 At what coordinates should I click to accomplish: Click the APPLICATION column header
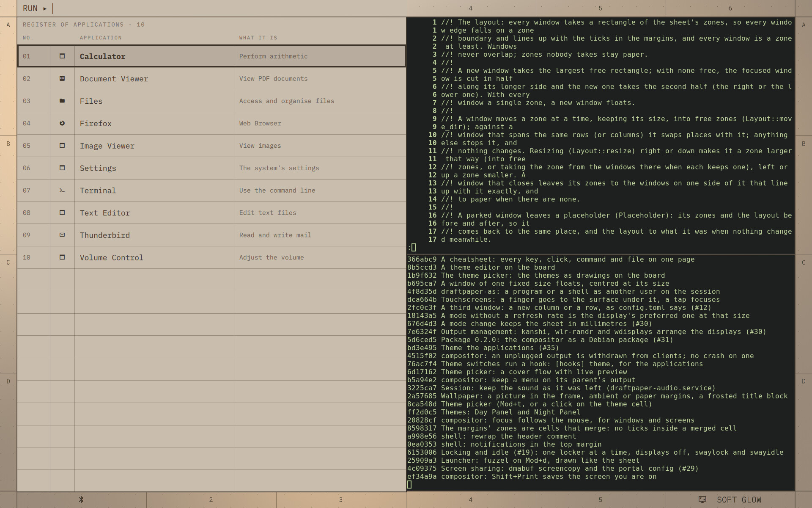tap(101, 38)
